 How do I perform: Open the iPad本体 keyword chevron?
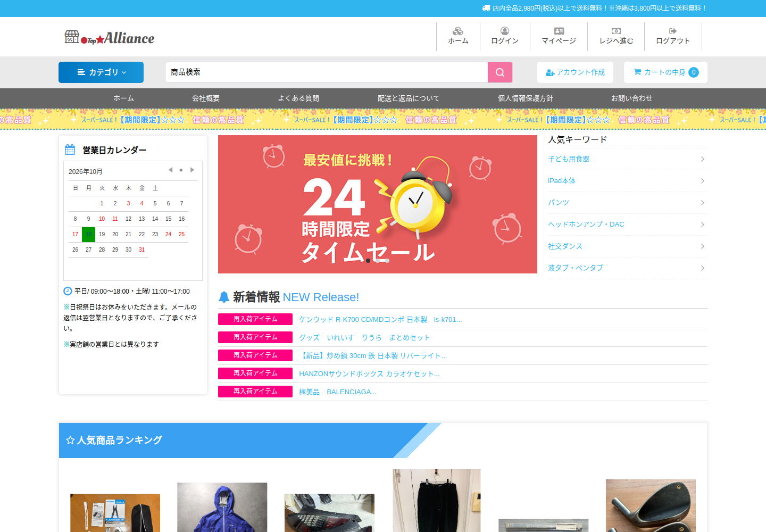[x=702, y=181]
